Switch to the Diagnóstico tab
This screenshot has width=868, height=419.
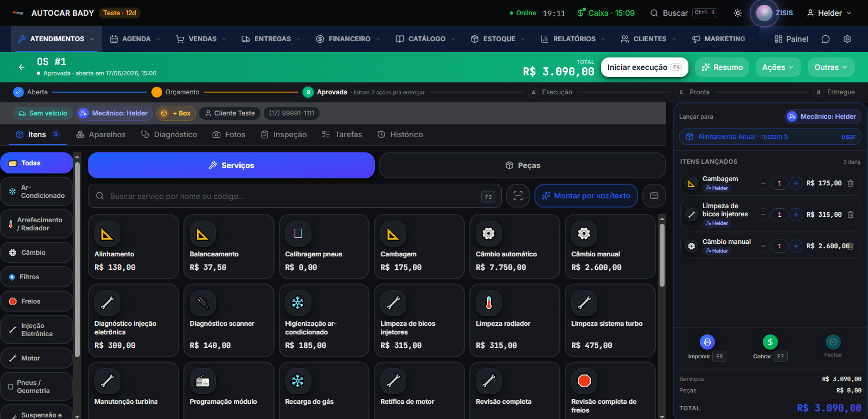(169, 134)
